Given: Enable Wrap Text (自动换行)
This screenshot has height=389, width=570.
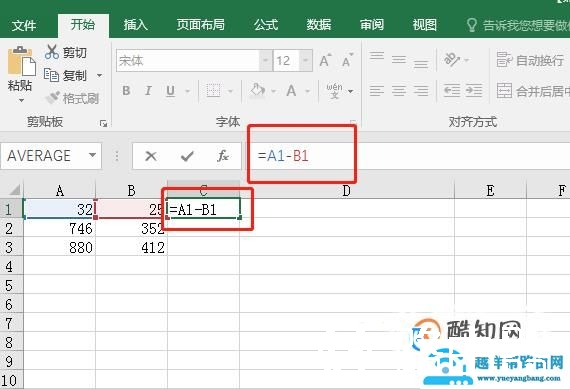Looking at the screenshot, I should pos(530,60).
